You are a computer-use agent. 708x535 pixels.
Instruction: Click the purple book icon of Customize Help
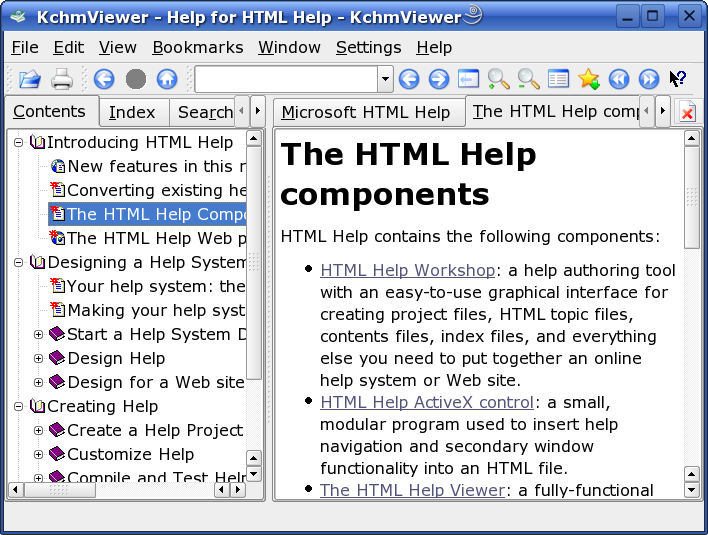pyautogui.click(x=57, y=454)
